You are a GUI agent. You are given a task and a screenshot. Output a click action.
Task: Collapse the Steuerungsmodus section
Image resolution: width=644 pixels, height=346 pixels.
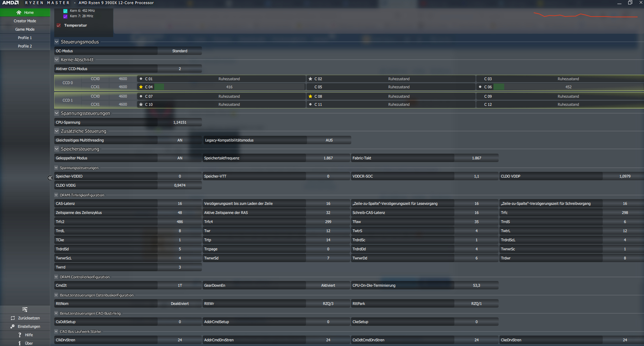[57, 42]
